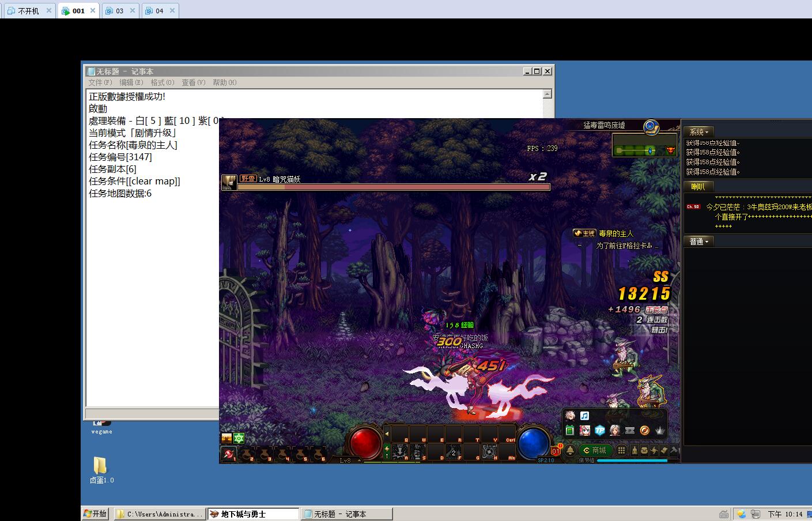Open the 文件(F) menu in Notepad
The height and width of the screenshot is (521, 812).
(100, 82)
